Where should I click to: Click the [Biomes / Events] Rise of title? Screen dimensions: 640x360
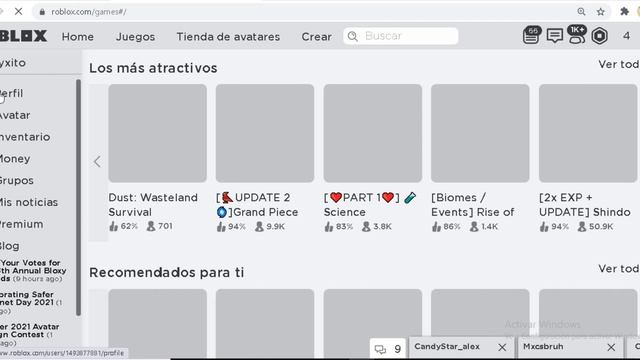(x=473, y=204)
